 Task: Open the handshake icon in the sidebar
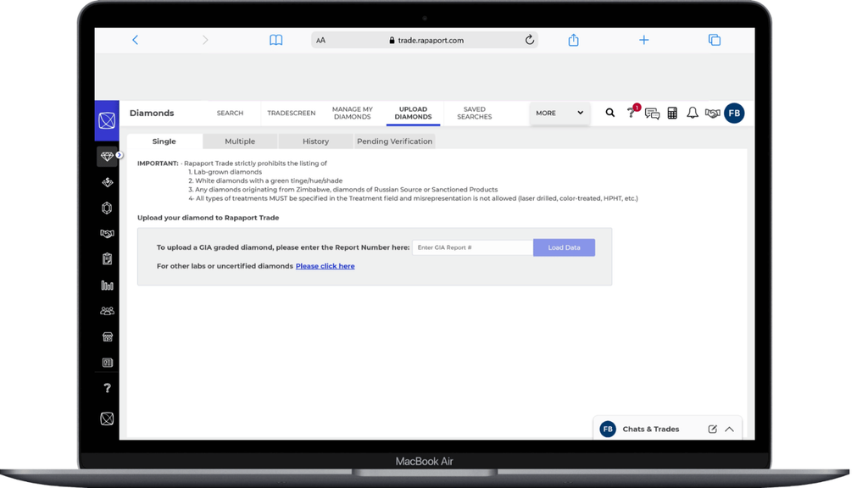pyautogui.click(x=107, y=234)
